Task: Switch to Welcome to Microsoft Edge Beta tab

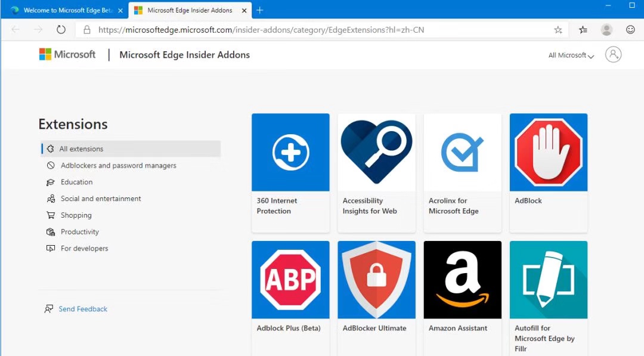Action: [x=65, y=10]
